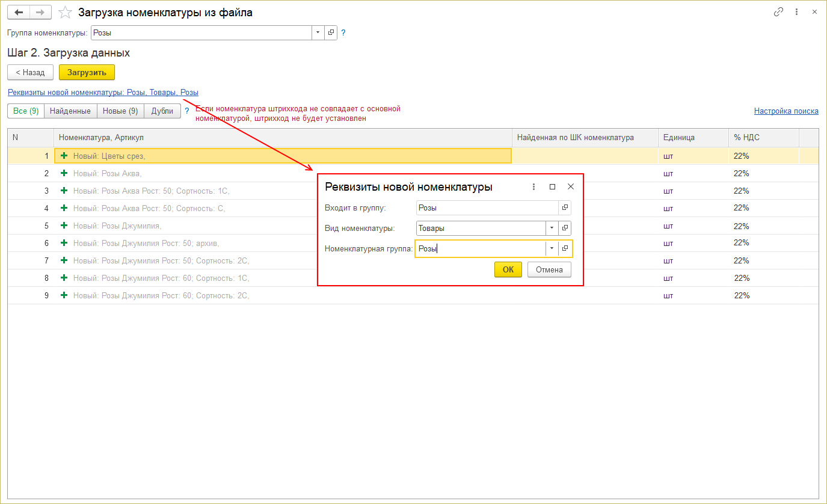The height and width of the screenshot is (504, 827).
Task: Click the Номенклатурная группа input field
Action: pos(480,248)
